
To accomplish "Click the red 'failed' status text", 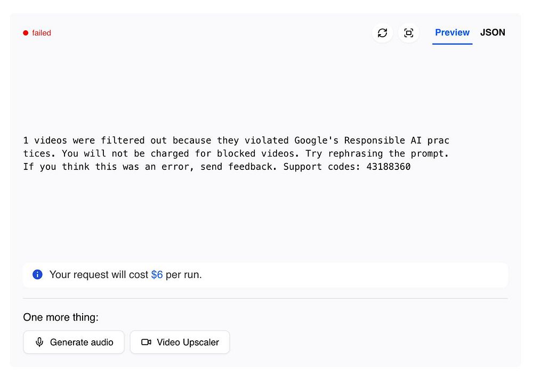I will (x=42, y=33).
